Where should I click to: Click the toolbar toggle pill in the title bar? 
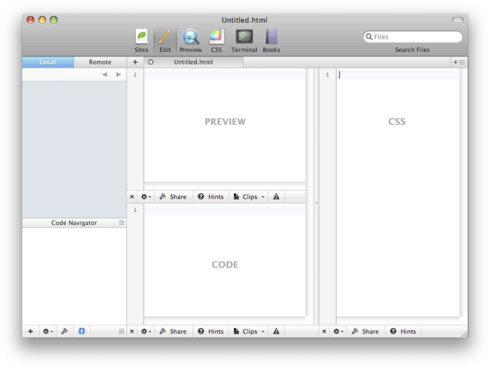click(x=458, y=20)
